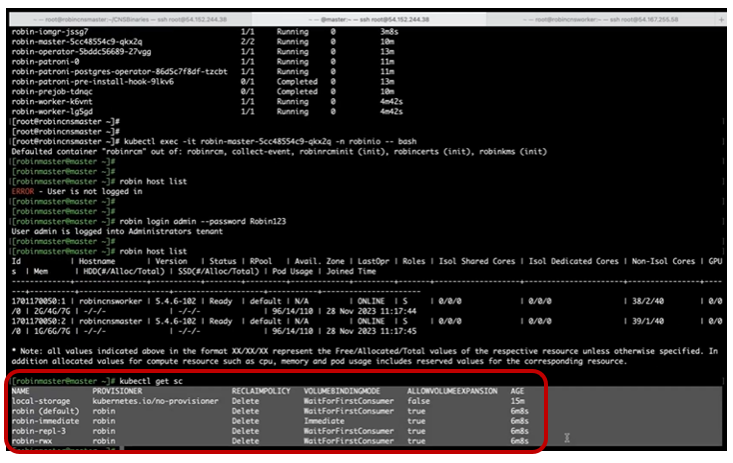Select the @master ssh terminal tab

tap(369, 19)
